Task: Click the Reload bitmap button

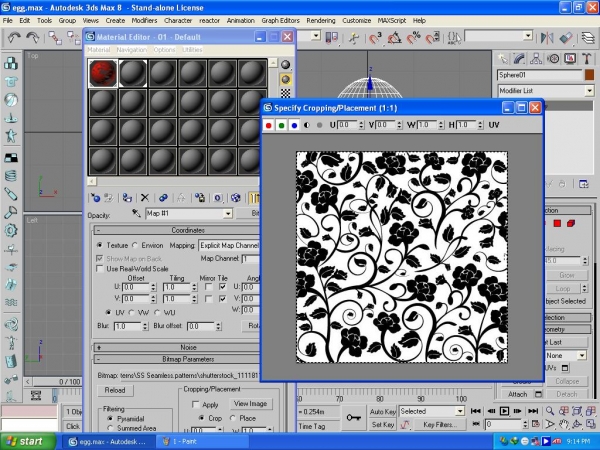Action: coord(115,390)
